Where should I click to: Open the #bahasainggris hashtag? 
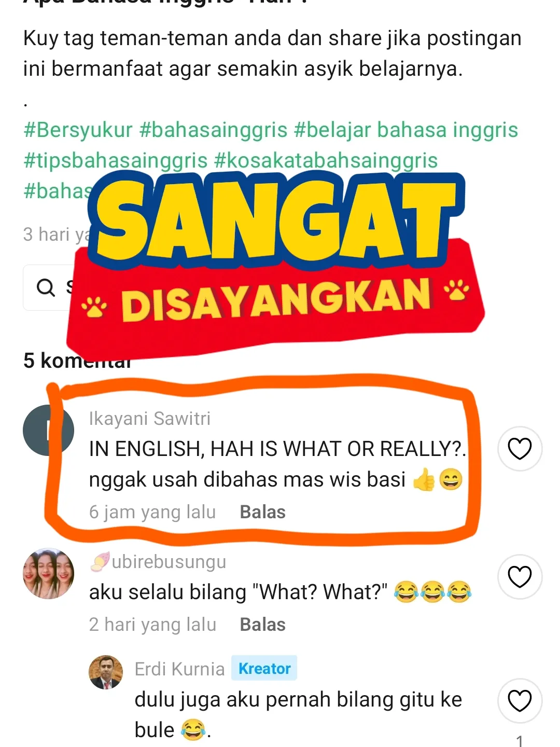click(214, 130)
